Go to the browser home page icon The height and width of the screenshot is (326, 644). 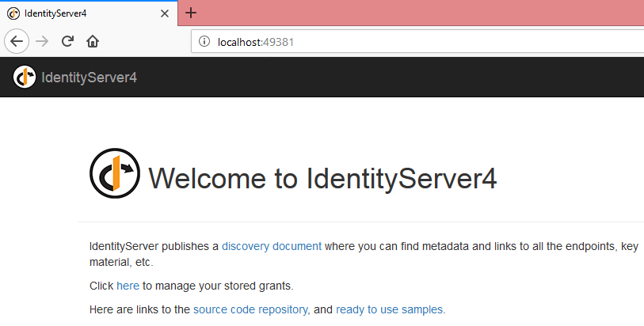pyautogui.click(x=93, y=41)
